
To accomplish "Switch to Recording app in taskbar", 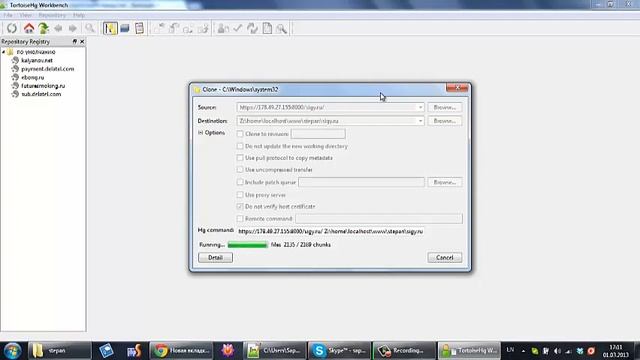I will tap(404, 351).
